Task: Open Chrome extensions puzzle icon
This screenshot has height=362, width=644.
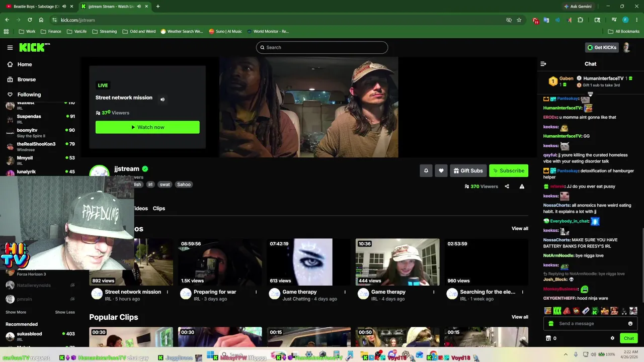Action: click(580, 20)
